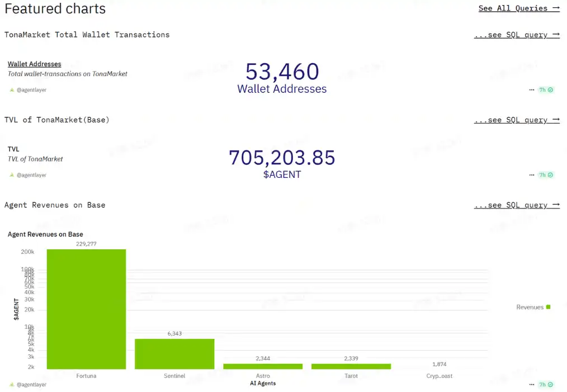Open SQL query for TonaMarket Total Wallet Transactions
The image size is (567, 392).
point(516,35)
